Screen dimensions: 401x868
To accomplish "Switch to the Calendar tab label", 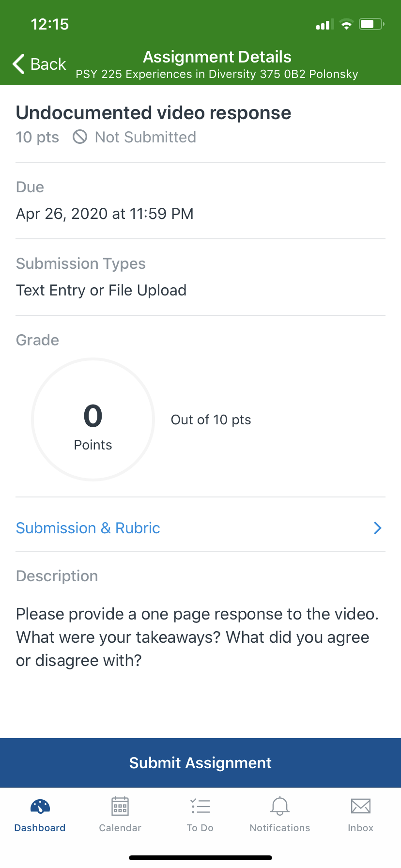I will 120,828.
